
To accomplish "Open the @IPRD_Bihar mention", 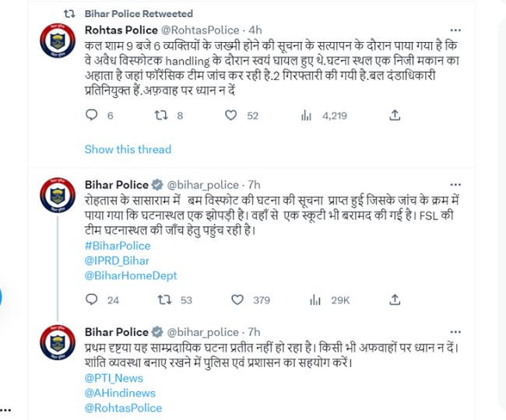I will [x=117, y=261].
